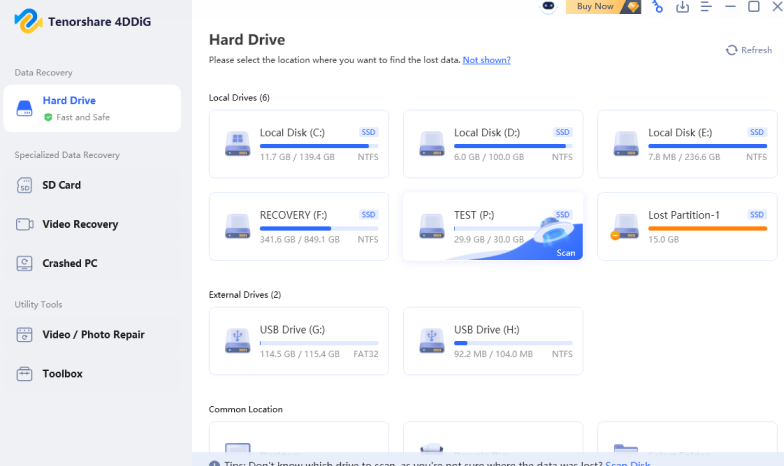Open the register key icon

[658, 6]
